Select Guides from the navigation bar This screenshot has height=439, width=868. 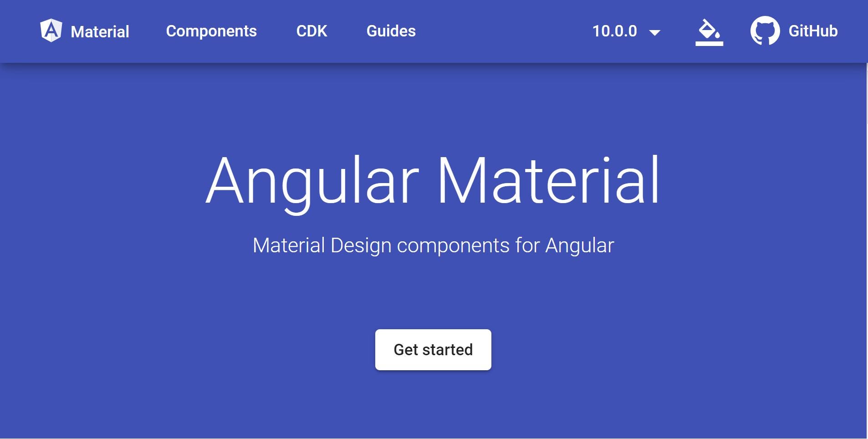391,31
